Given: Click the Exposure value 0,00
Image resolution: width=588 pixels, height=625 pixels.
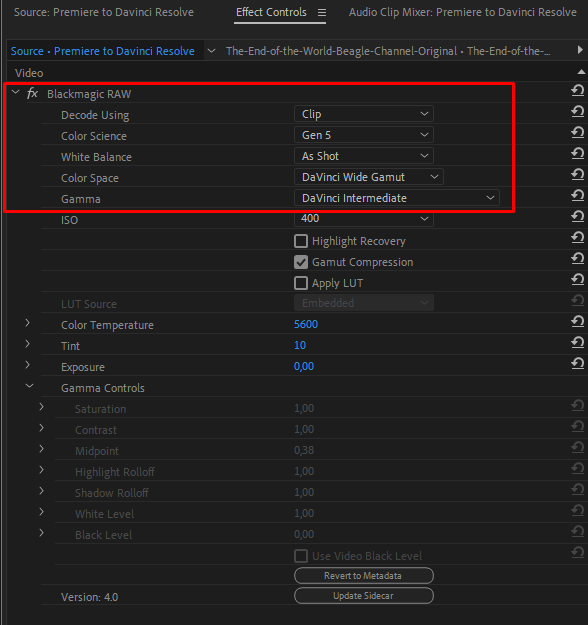Looking at the screenshot, I should click(304, 366).
